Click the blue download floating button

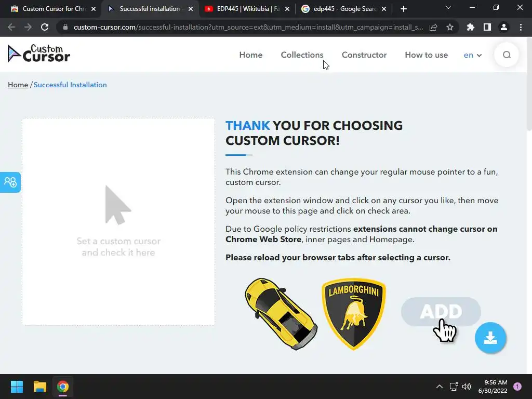click(490, 338)
